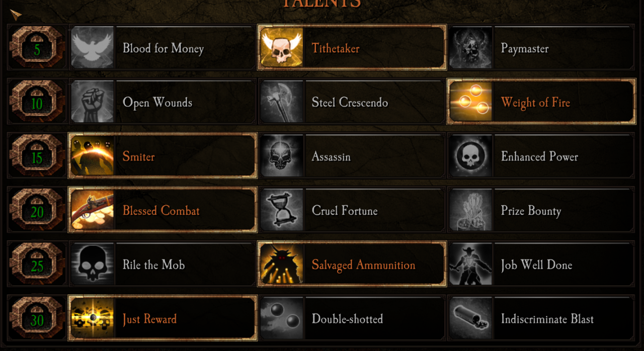This screenshot has height=351, width=644.
Task: Select the Job Well Done talent
Action: [541, 264]
